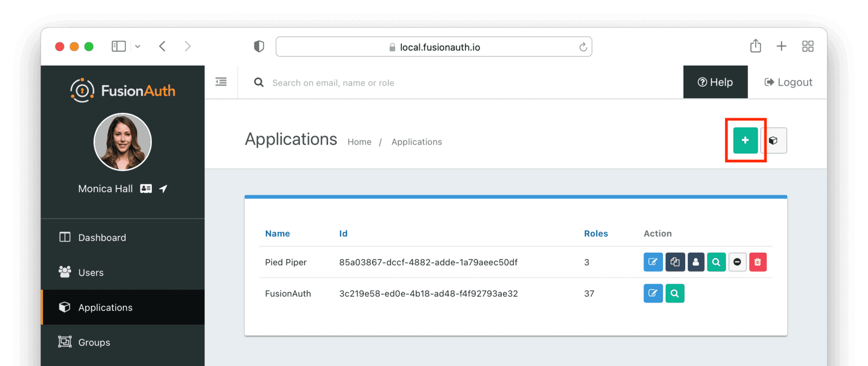The image size is (868, 366).
Task: Click the Help button
Action: 716,82
